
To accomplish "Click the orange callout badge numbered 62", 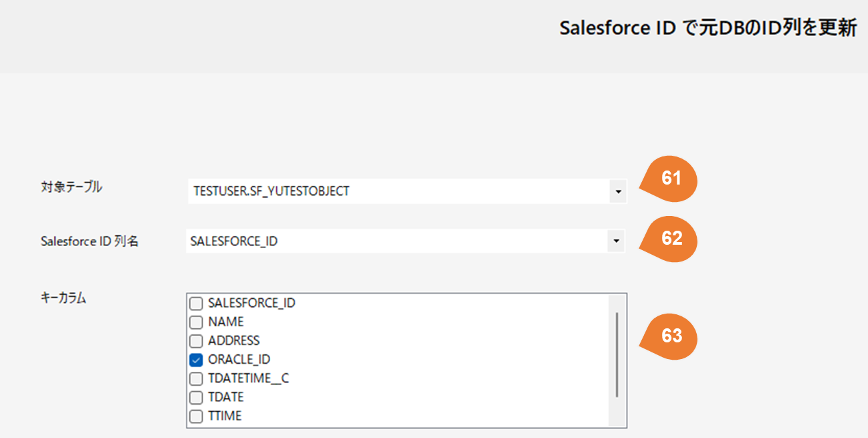I will coord(670,239).
